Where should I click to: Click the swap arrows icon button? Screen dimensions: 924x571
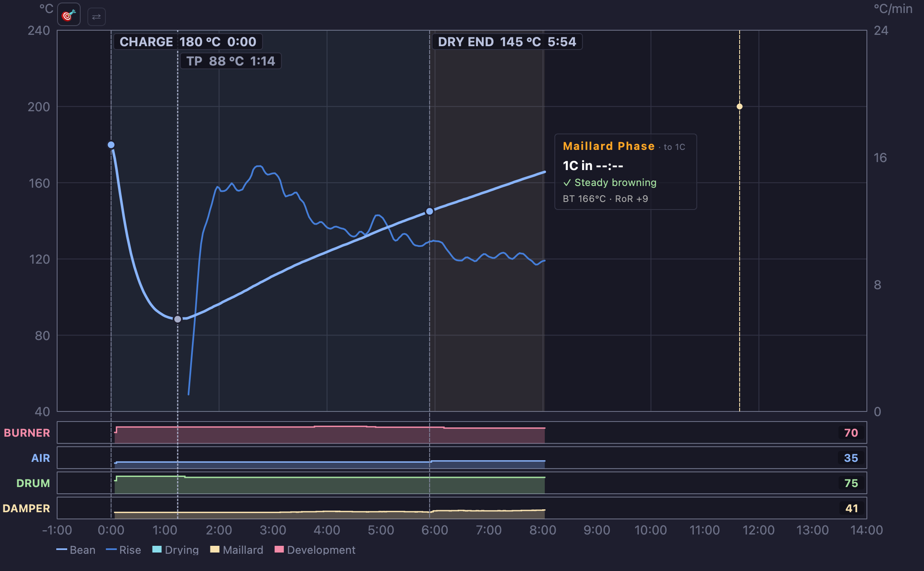(96, 17)
